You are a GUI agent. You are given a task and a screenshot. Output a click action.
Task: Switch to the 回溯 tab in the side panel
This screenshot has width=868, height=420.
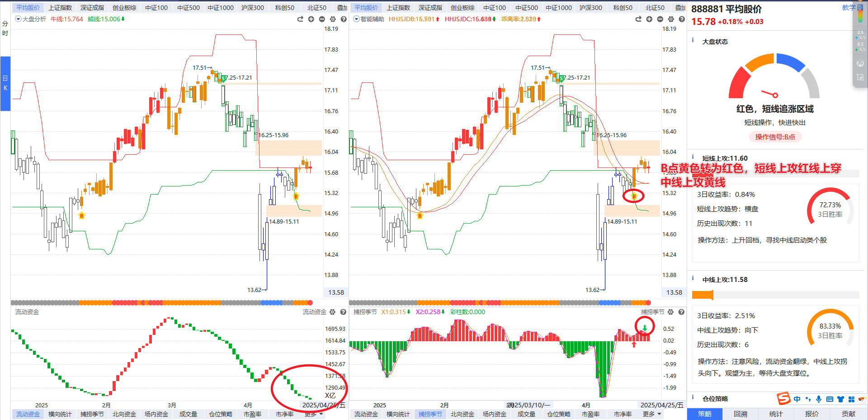741,414
